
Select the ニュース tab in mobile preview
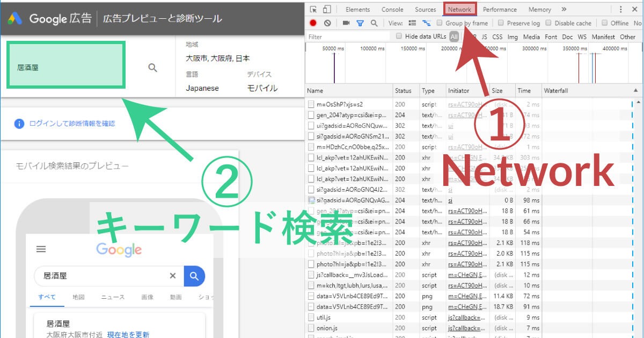point(113,297)
